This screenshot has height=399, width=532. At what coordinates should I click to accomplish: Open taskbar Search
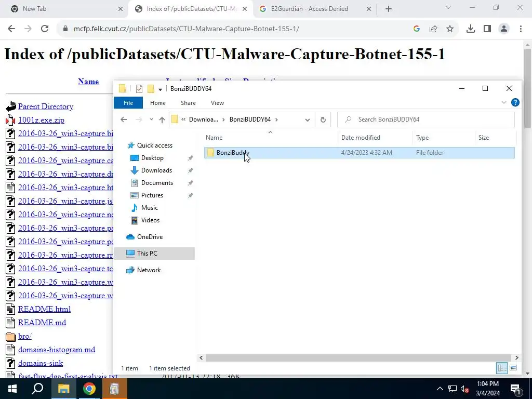pos(37,389)
